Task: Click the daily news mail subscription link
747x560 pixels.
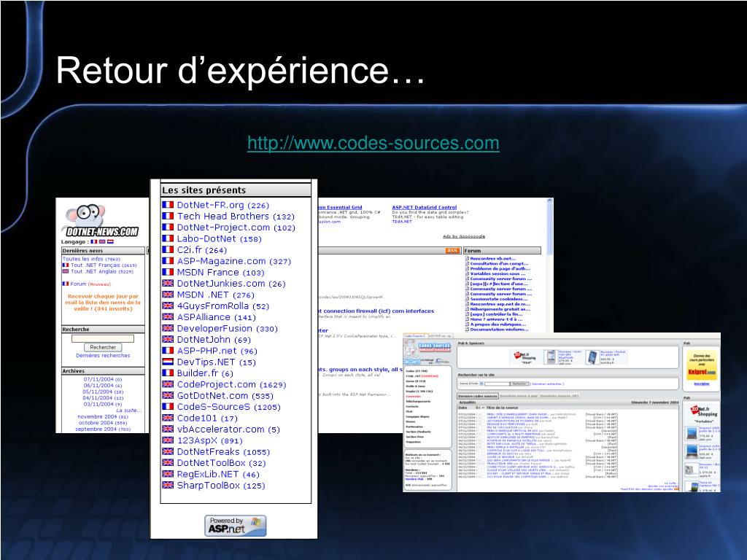Action: [103, 303]
